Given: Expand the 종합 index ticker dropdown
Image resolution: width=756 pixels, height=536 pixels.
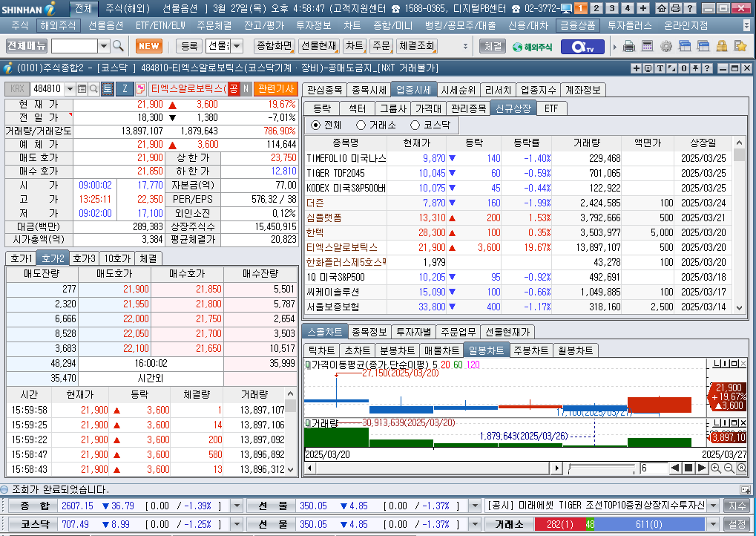Looking at the screenshot, I should (237, 506).
